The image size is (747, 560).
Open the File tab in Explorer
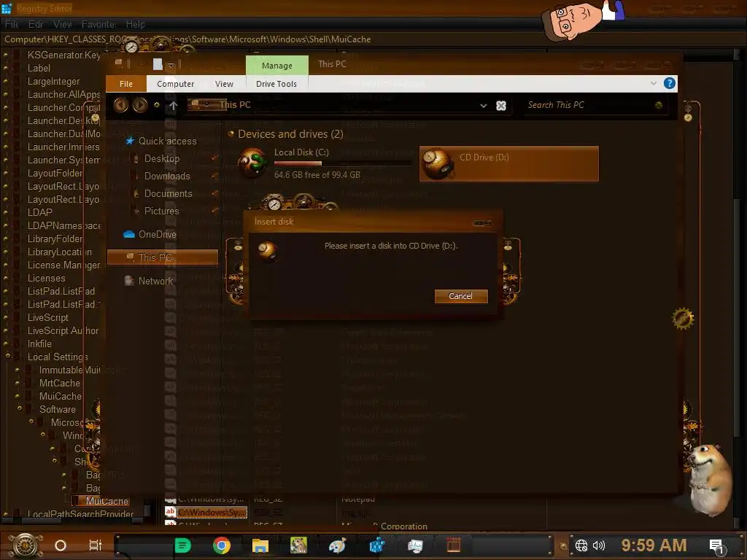pyautogui.click(x=125, y=84)
